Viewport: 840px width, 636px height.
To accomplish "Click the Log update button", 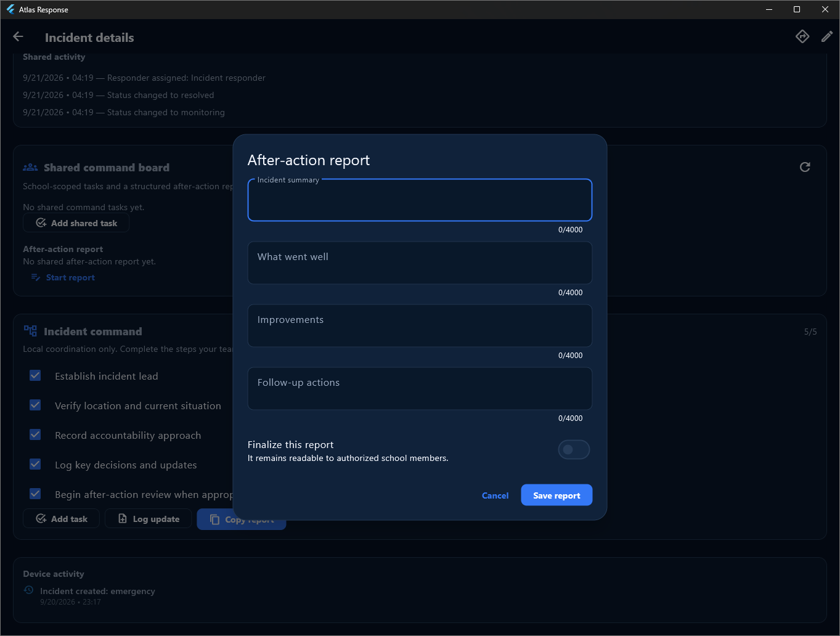I will pos(148,519).
